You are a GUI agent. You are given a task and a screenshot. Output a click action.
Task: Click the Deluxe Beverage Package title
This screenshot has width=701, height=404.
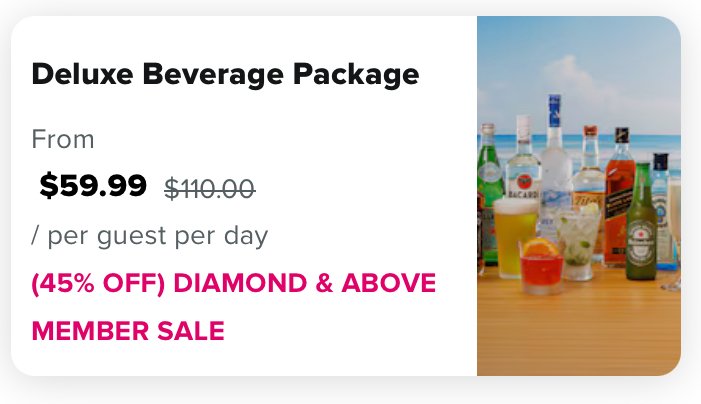point(225,74)
